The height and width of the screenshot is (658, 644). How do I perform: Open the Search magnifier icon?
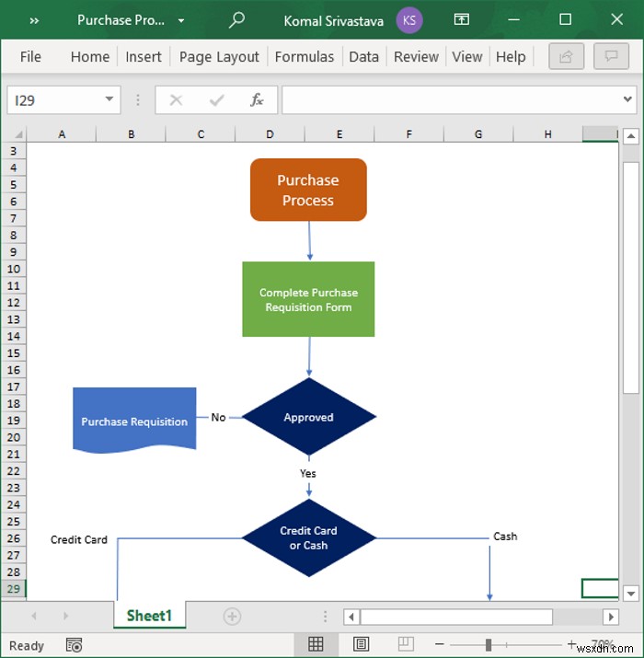pos(236,20)
